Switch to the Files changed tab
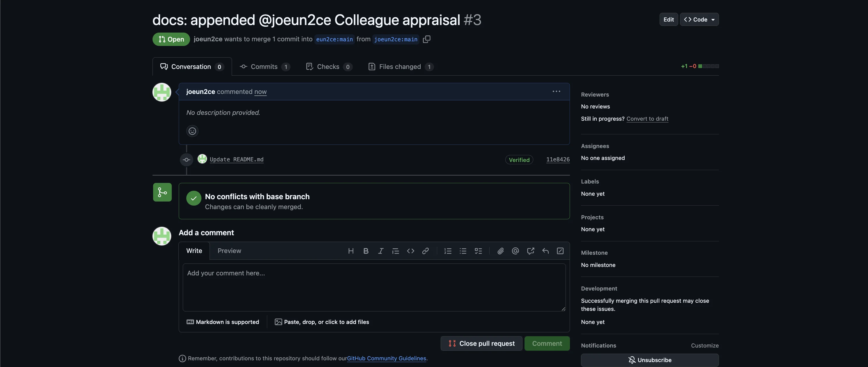 click(x=400, y=67)
